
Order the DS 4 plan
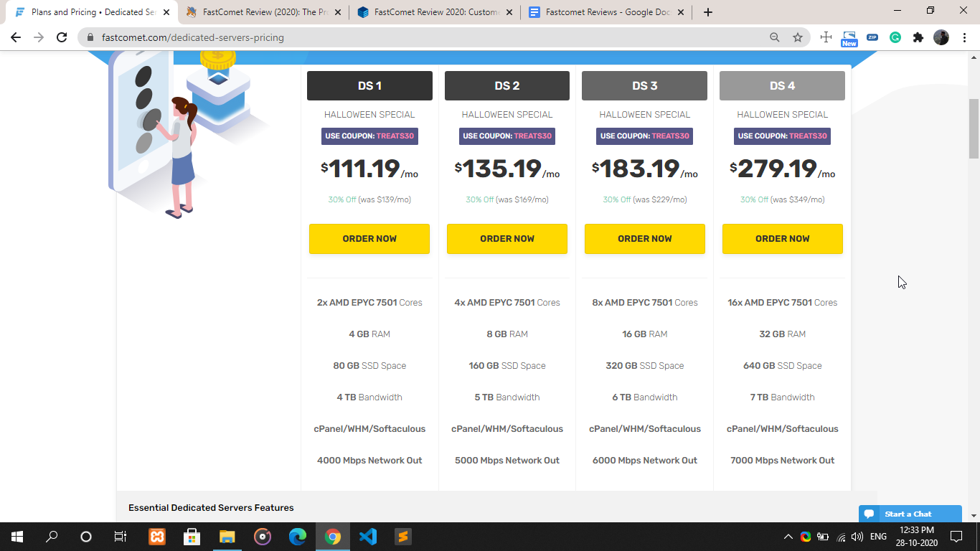pyautogui.click(x=783, y=239)
